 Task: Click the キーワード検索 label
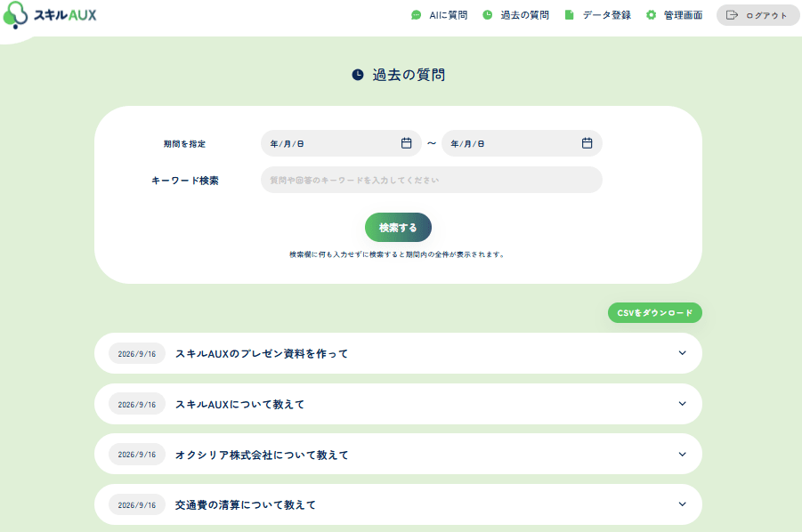tap(184, 181)
